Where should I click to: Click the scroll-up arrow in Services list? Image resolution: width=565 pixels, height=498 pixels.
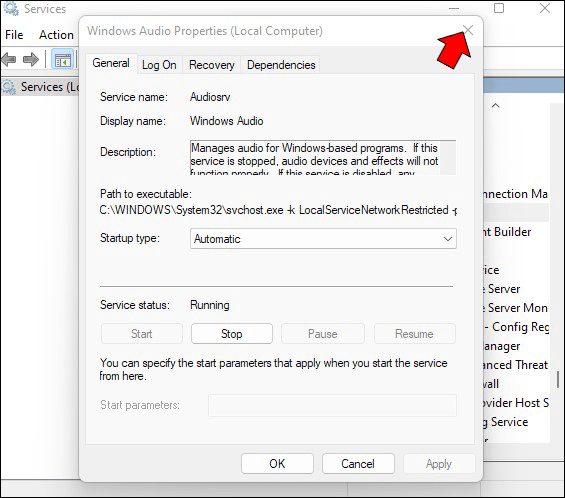[496, 106]
